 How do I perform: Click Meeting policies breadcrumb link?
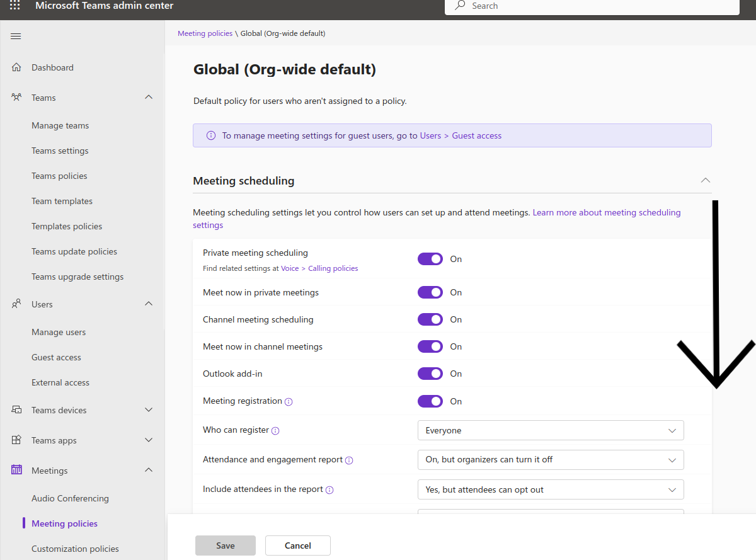tap(205, 33)
